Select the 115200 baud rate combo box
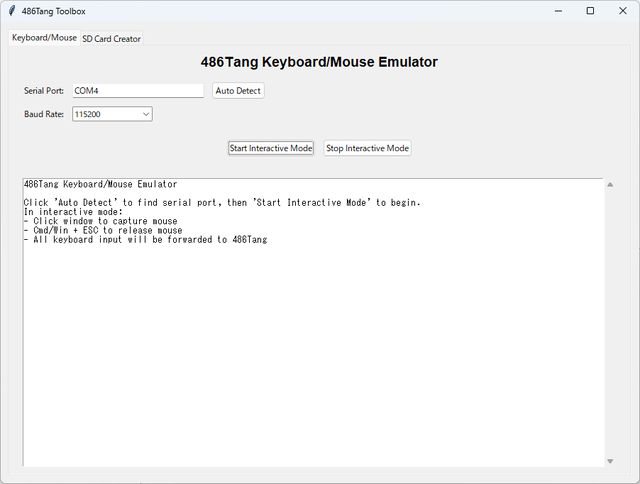This screenshot has height=484, width=640. click(105, 115)
